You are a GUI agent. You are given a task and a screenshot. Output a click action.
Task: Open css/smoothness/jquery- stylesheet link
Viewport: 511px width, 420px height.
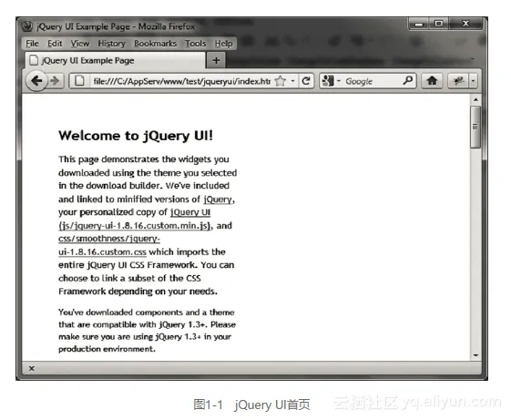pyautogui.click(x=109, y=239)
